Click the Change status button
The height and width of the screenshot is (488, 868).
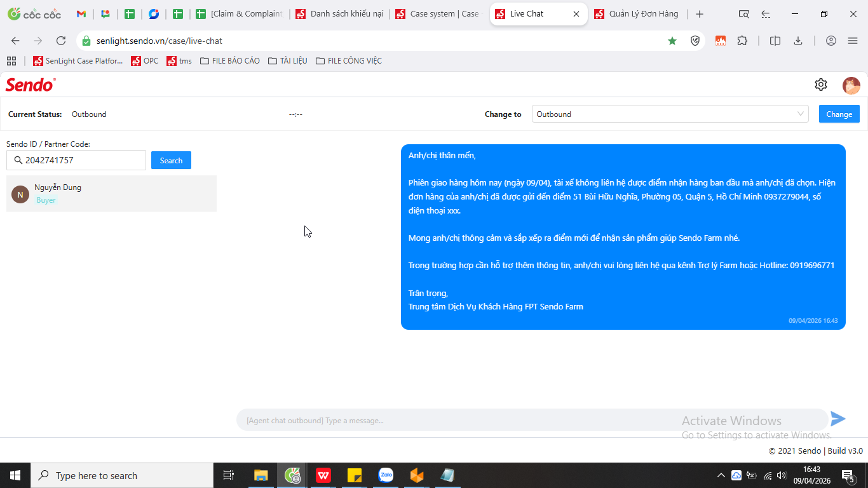pos(839,114)
